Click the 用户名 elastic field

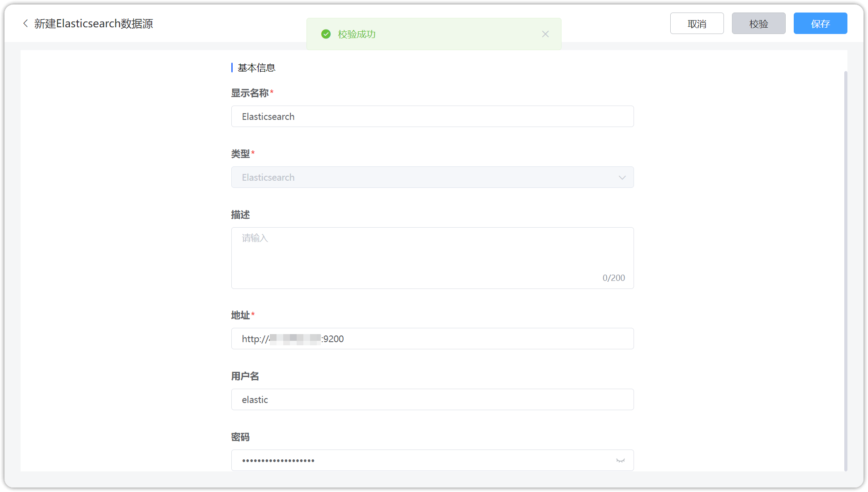(x=432, y=399)
